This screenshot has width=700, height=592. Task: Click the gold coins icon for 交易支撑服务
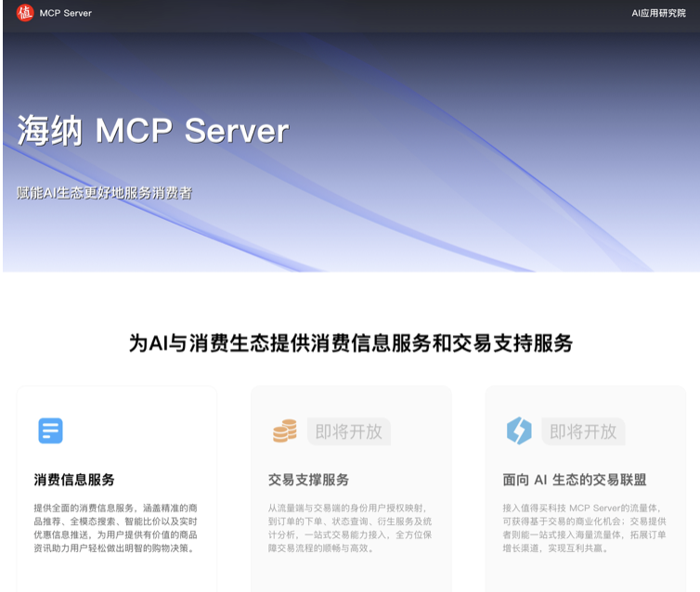285,431
